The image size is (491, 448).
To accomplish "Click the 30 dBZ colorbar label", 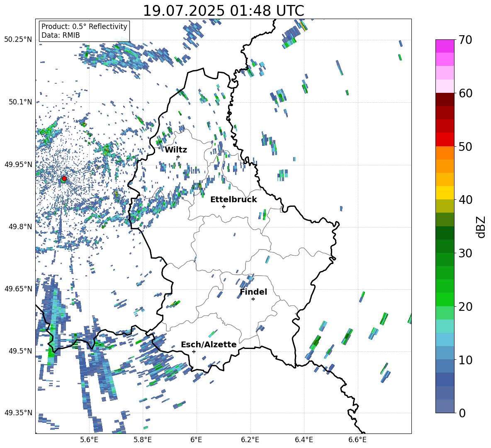I will click(x=465, y=253).
